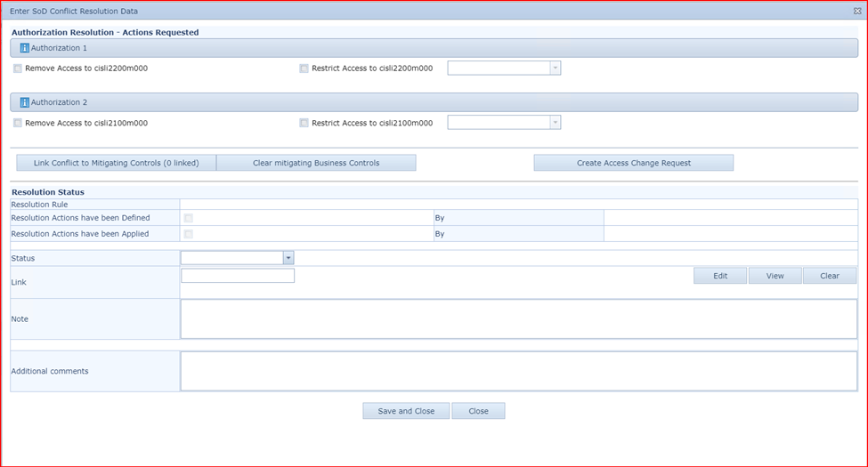Tick Remove Access to cisli2100m000
The height and width of the screenshot is (467, 868).
click(x=19, y=124)
